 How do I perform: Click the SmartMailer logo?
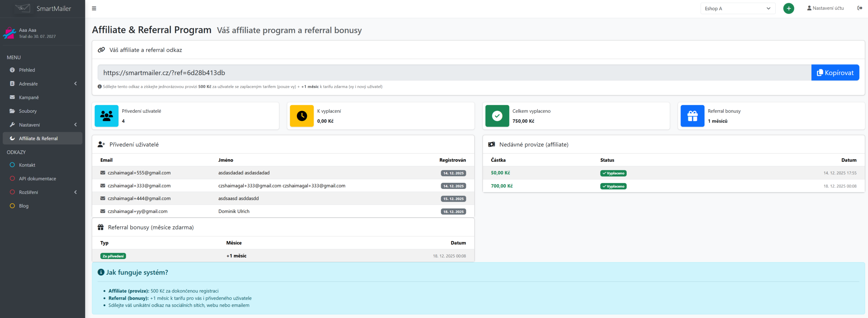(43, 8)
